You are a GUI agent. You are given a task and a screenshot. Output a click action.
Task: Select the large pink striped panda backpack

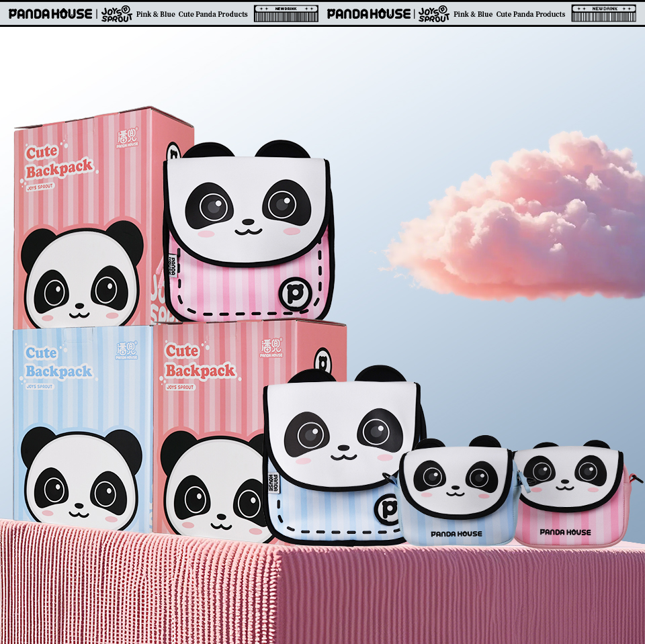[247, 228]
